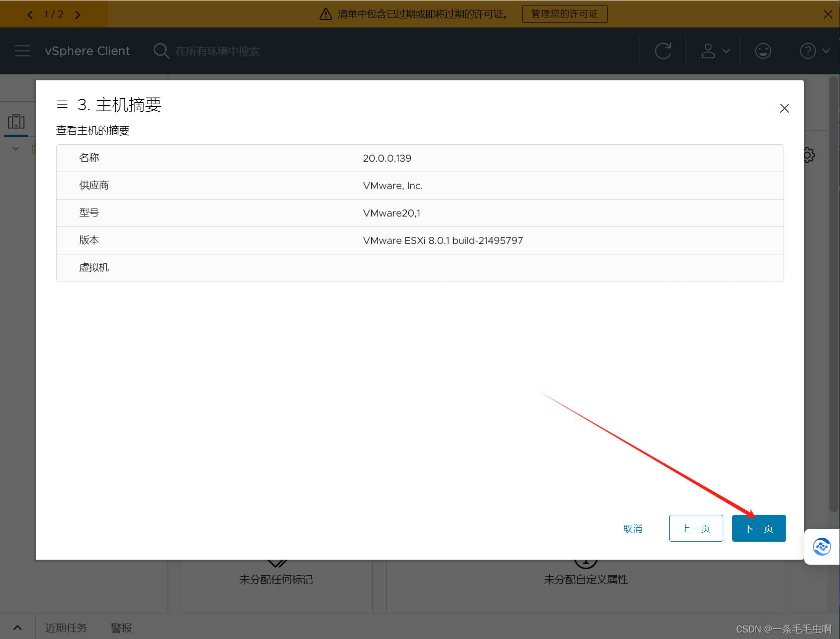
Task: Toggle the wizard steps list icon
Action: [62, 105]
